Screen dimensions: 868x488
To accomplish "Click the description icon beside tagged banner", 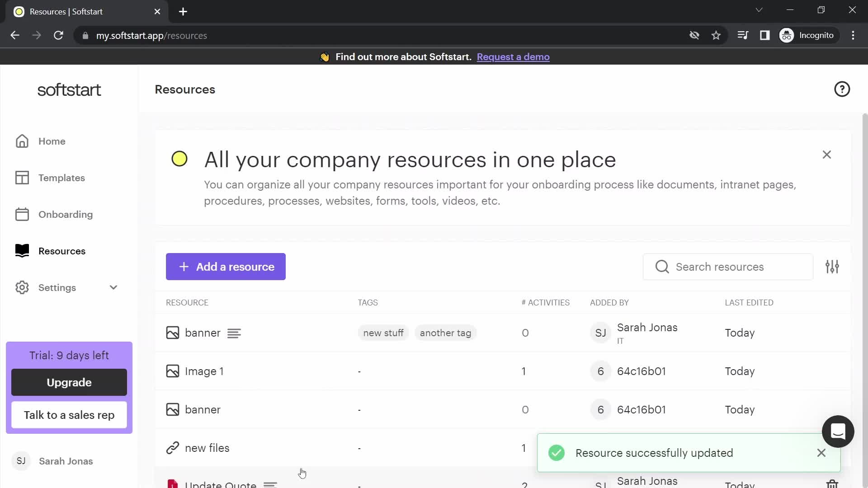I will pyautogui.click(x=234, y=333).
